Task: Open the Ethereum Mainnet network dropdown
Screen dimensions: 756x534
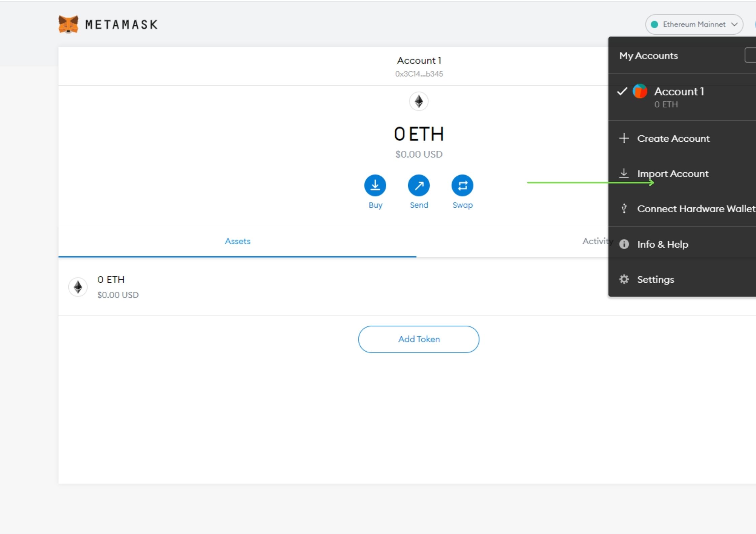Action: pyautogui.click(x=694, y=24)
